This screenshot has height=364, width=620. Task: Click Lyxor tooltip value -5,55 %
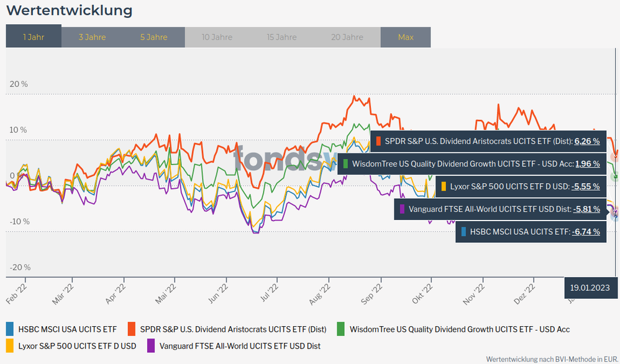tap(586, 186)
